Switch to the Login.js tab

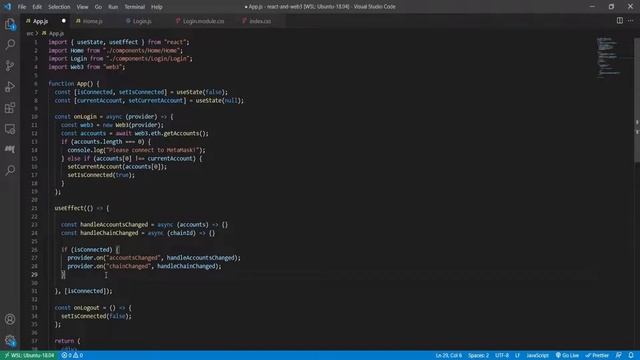coord(142,21)
